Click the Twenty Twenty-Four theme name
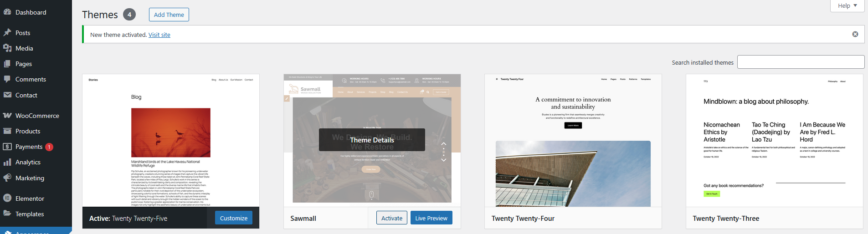Screen dimensions: 868x234 tap(523, 219)
